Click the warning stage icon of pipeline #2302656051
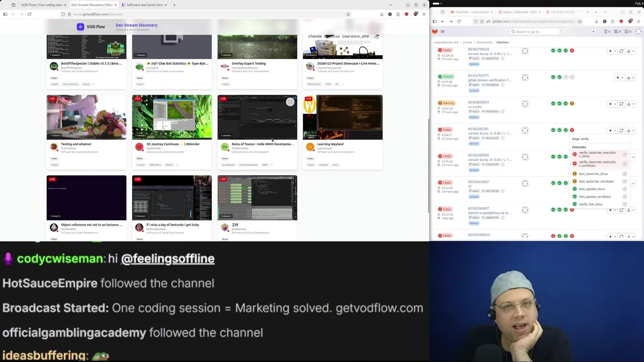The width and height of the screenshot is (644, 362). (x=572, y=104)
